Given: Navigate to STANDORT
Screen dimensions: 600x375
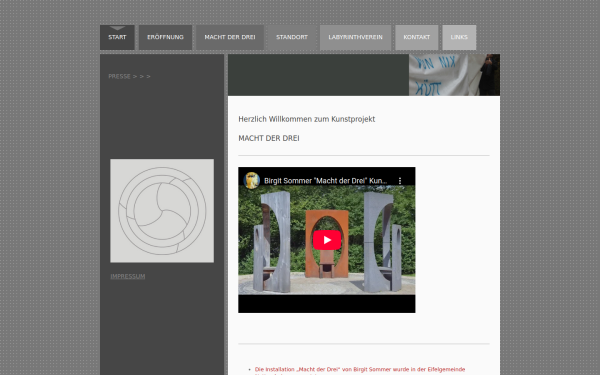Looking at the screenshot, I should [292, 38].
